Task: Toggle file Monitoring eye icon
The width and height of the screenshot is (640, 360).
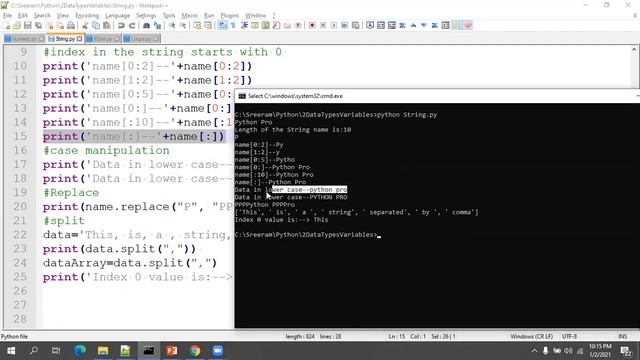Action: tap(298, 25)
